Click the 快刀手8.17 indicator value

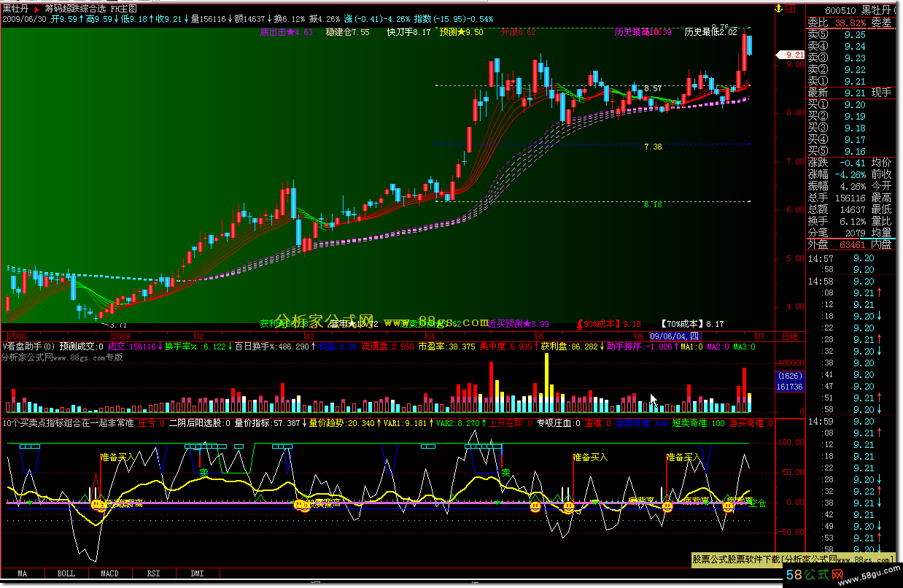[x=408, y=32]
